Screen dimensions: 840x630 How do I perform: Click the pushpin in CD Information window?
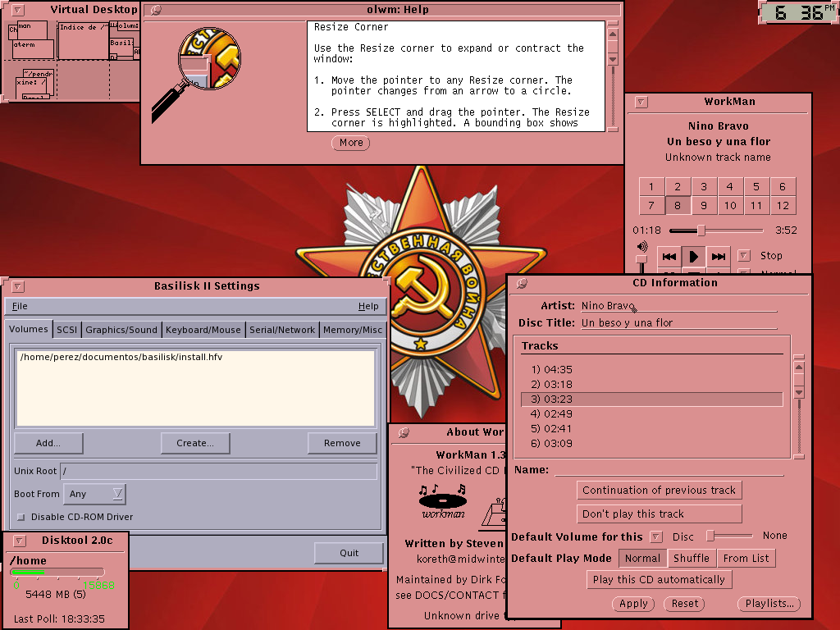point(521,283)
